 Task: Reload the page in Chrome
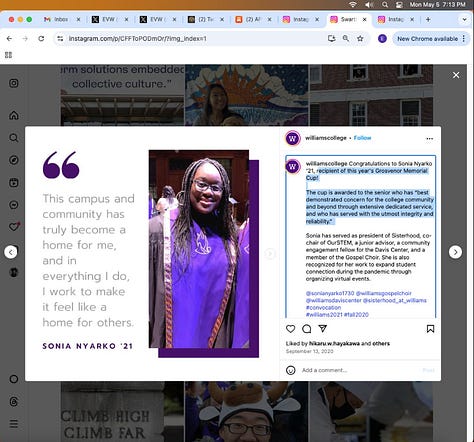[x=41, y=39]
